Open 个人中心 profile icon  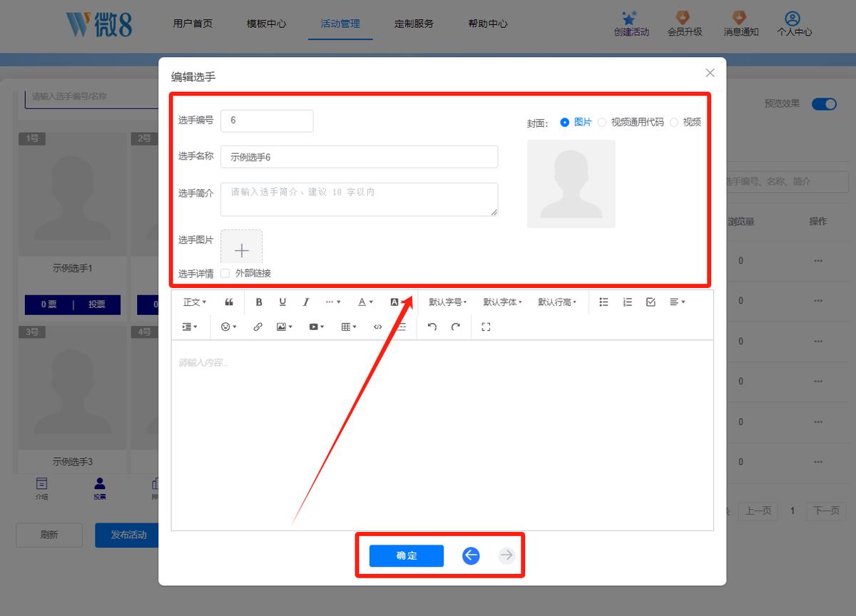793,18
